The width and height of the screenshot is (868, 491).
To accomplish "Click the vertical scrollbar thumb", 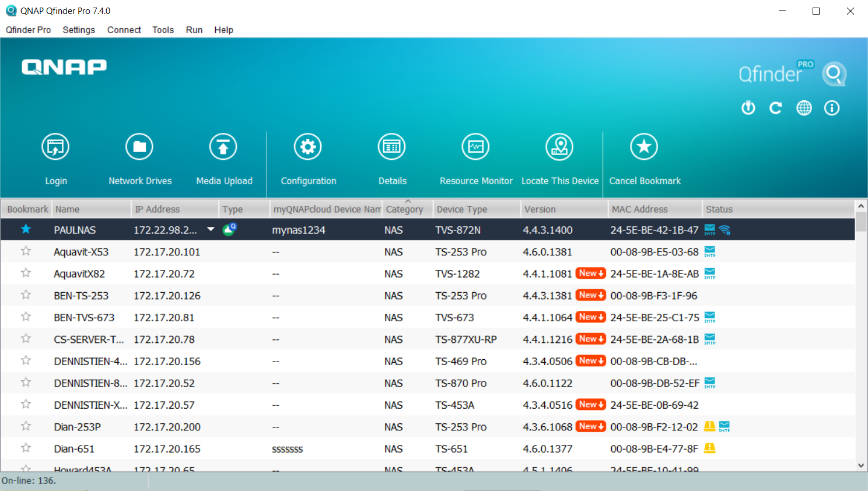I will pos(861,222).
